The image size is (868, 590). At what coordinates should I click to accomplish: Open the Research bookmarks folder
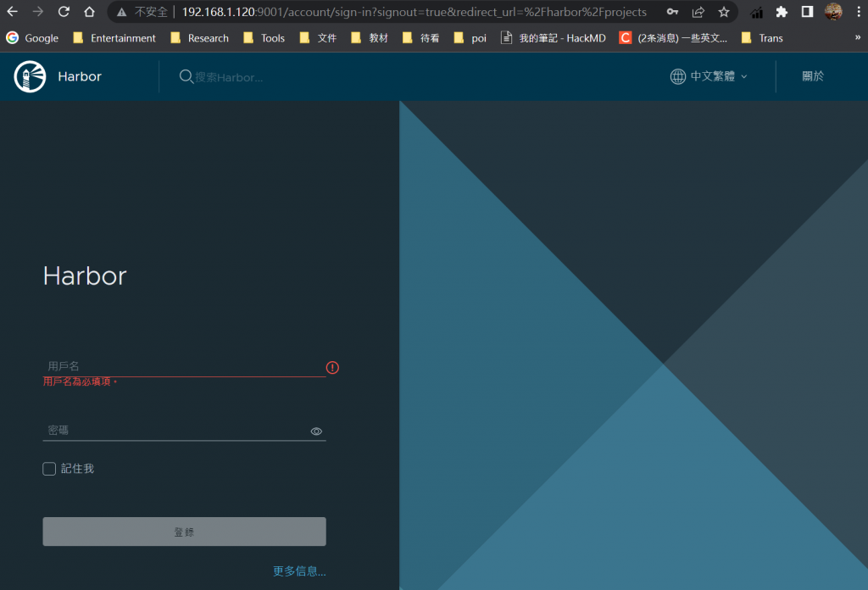point(199,37)
